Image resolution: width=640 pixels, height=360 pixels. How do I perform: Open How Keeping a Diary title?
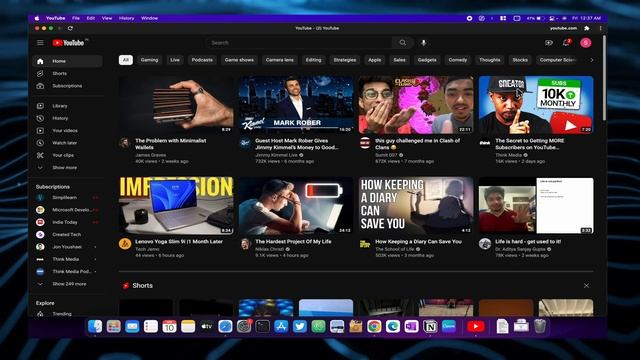(x=418, y=242)
